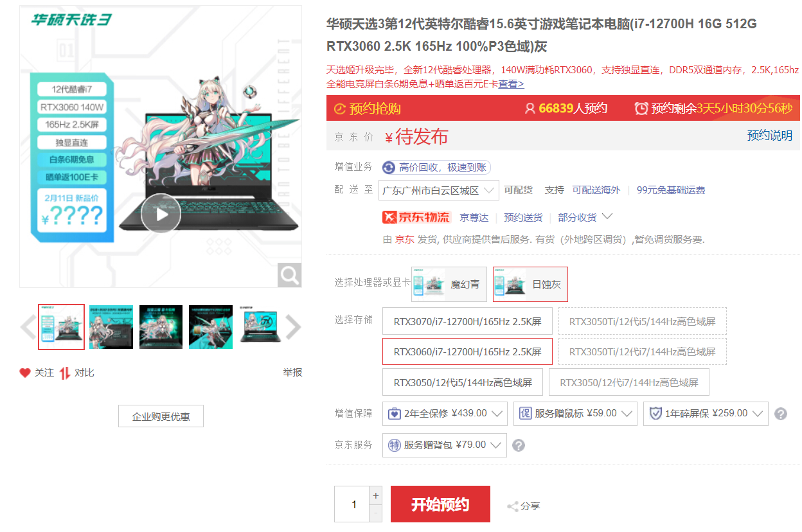Select the third product thumbnail

click(x=161, y=327)
